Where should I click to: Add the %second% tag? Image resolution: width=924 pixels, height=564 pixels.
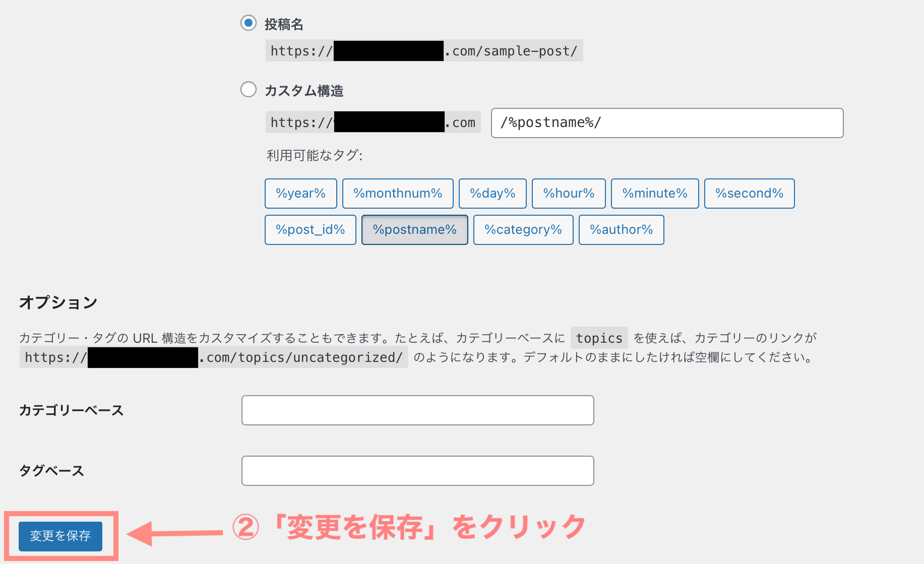pos(749,194)
